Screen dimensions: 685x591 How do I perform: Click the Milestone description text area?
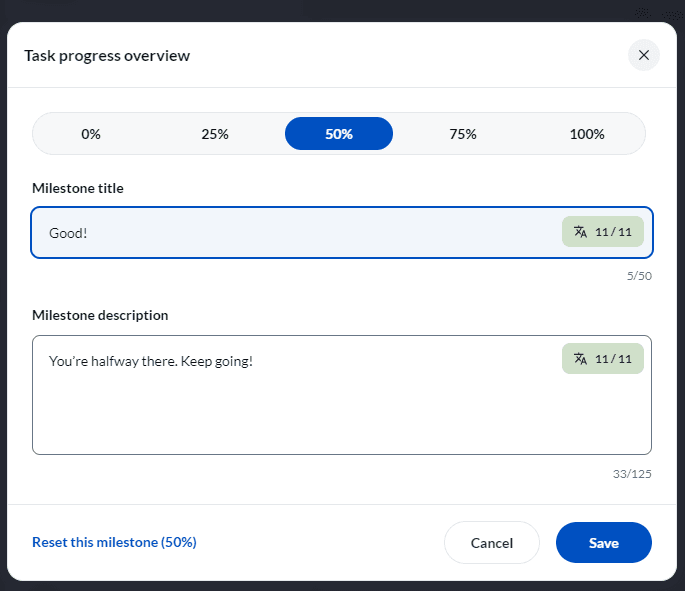pyautogui.click(x=342, y=395)
